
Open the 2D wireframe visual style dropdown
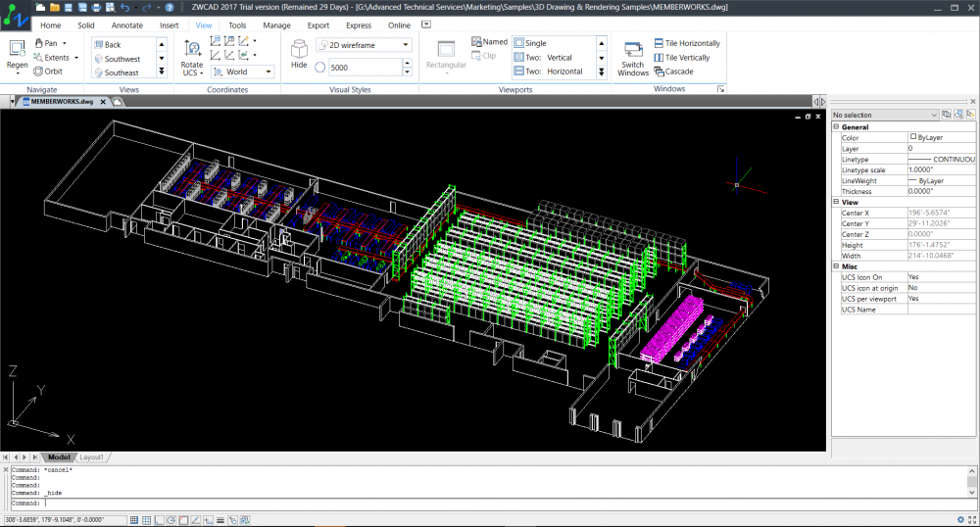pyautogui.click(x=406, y=45)
